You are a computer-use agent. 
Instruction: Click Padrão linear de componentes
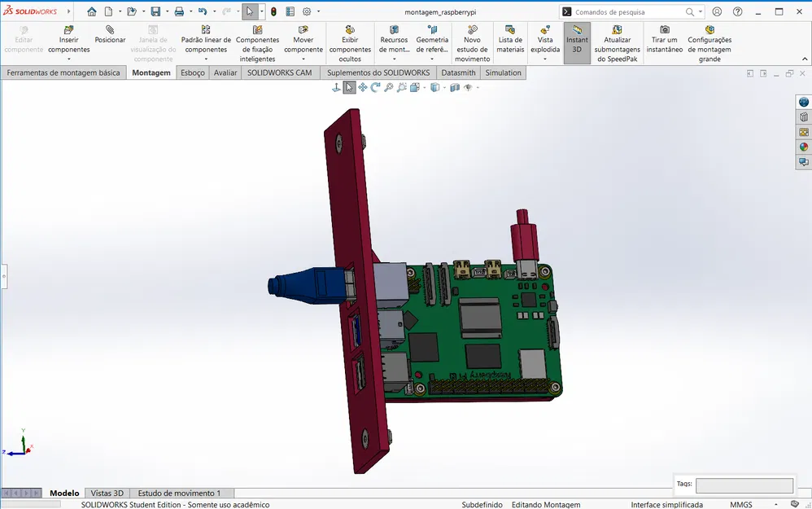coord(206,39)
